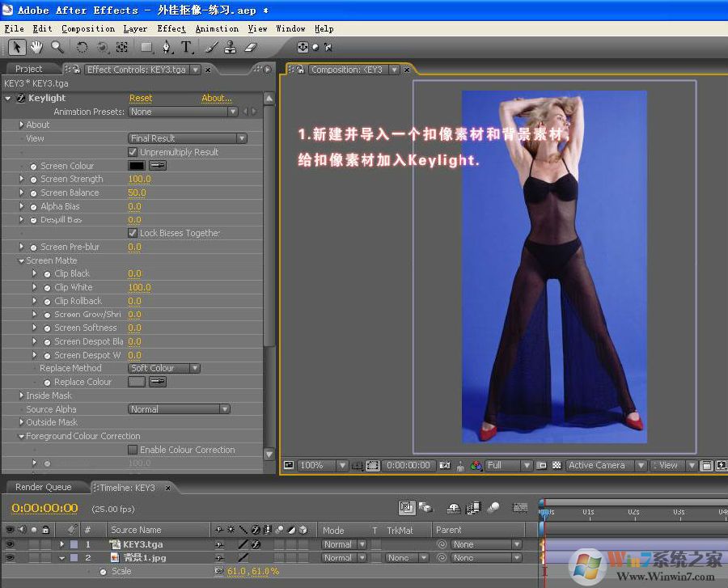728x588 pixels.
Task: Pick the Clone Stamp tool
Action: (231, 47)
